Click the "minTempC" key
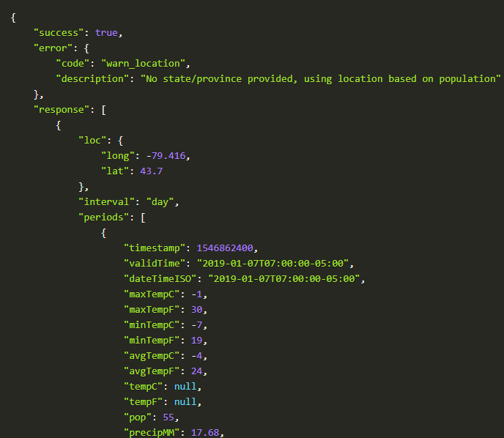Viewport: 504px width, 438px height. [152, 325]
